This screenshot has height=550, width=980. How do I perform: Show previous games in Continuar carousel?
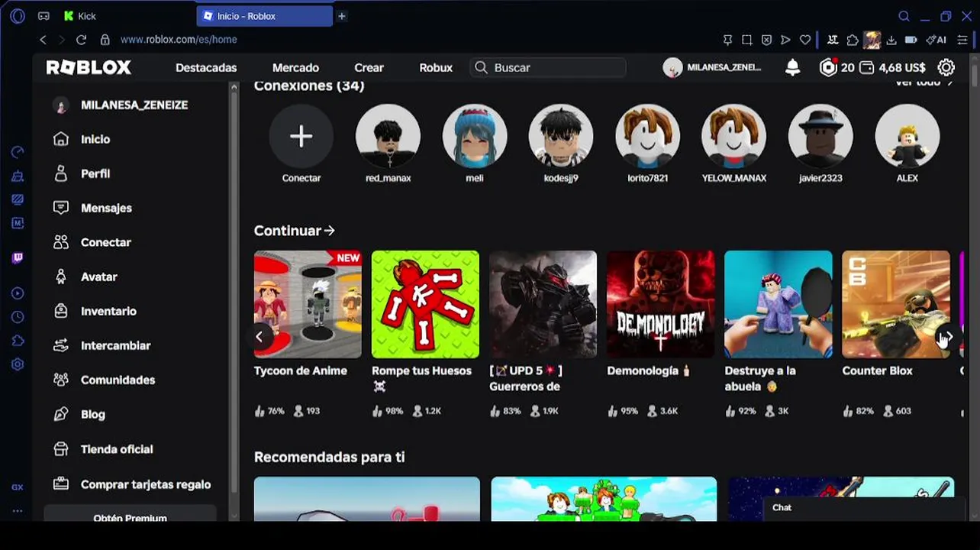(x=260, y=337)
